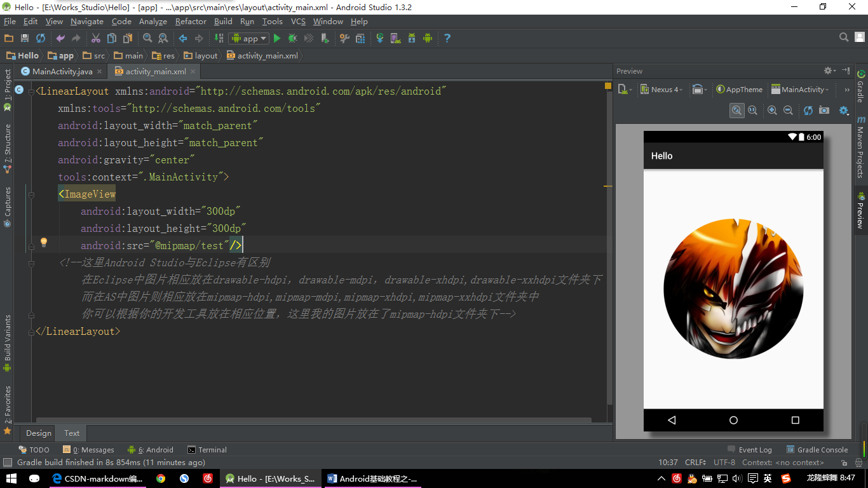The width and height of the screenshot is (868, 488).
Task: Open blue gear options dropdown in Preview
Action: click(x=844, y=110)
